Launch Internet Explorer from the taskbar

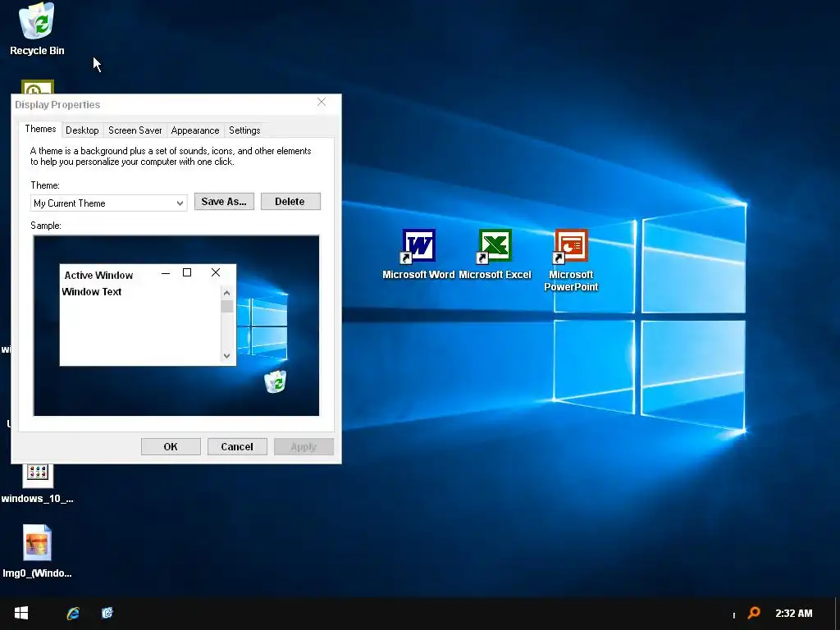pos(73,613)
